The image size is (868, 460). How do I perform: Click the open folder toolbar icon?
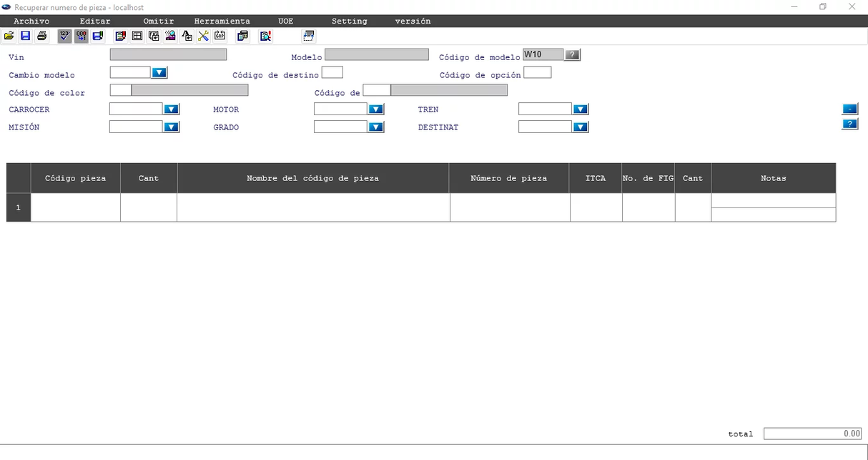coord(9,36)
